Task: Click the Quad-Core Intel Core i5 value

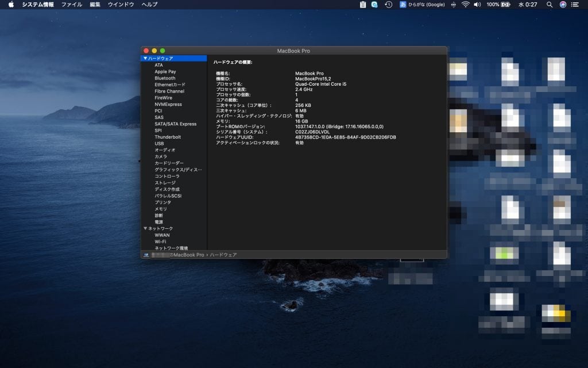Action: [x=320, y=84]
